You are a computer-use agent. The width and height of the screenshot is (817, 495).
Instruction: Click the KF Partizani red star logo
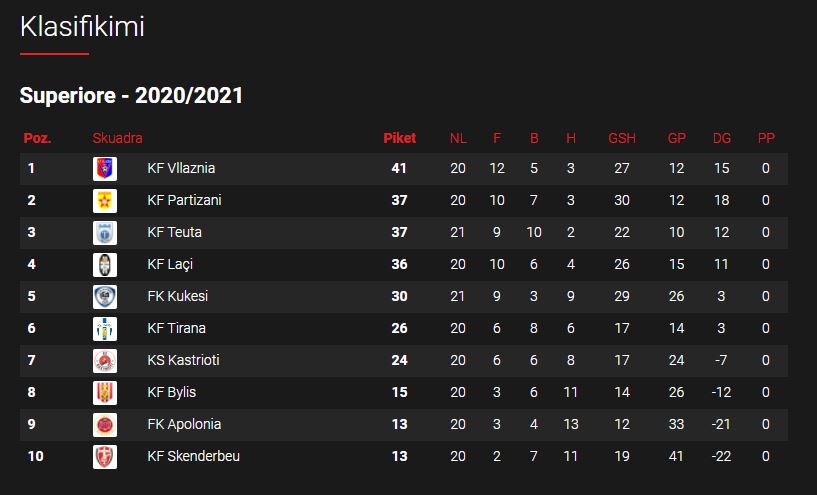pos(105,201)
